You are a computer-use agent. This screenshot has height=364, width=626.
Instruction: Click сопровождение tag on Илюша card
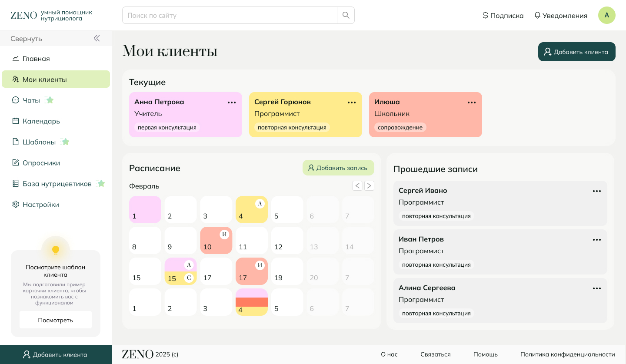400,127
